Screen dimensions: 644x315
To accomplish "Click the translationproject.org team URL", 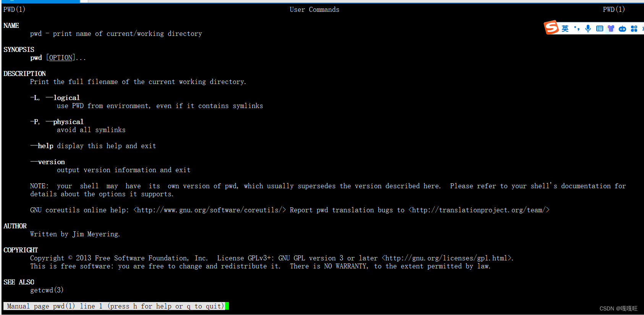I will click(479, 210).
